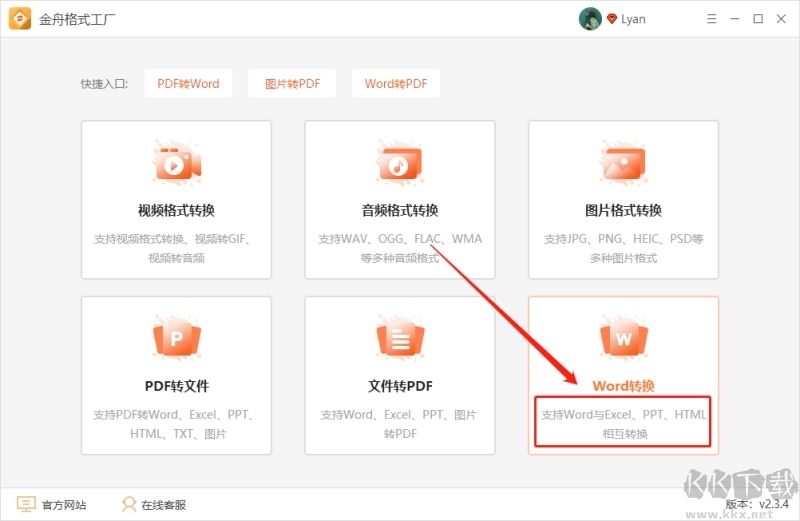The width and height of the screenshot is (800, 521).
Task: Click the video camera icon
Action: pos(177,162)
